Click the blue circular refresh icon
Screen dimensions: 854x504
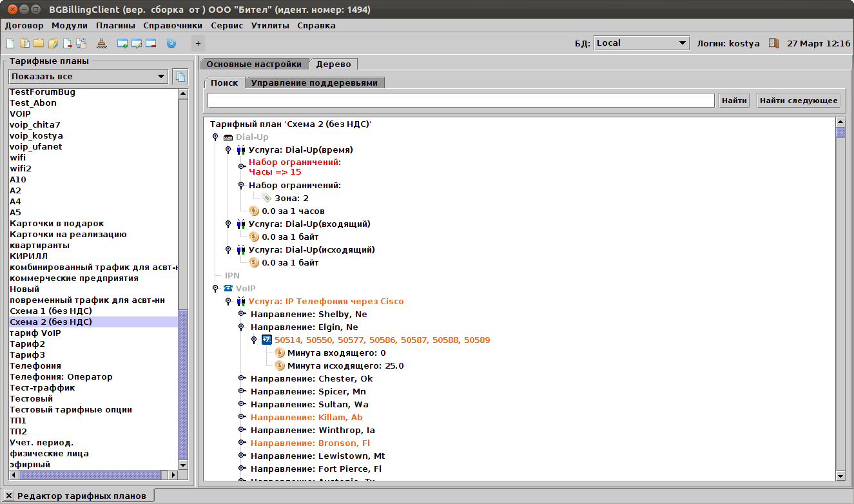coord(171,44)
